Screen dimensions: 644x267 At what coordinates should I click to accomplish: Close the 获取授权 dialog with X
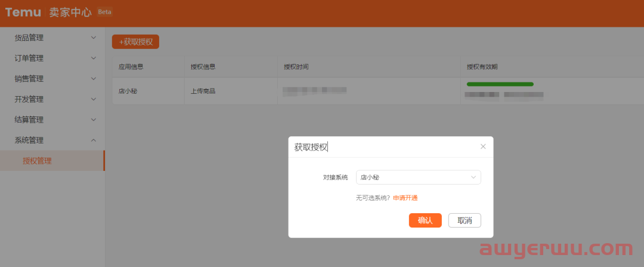pos(483,146)
